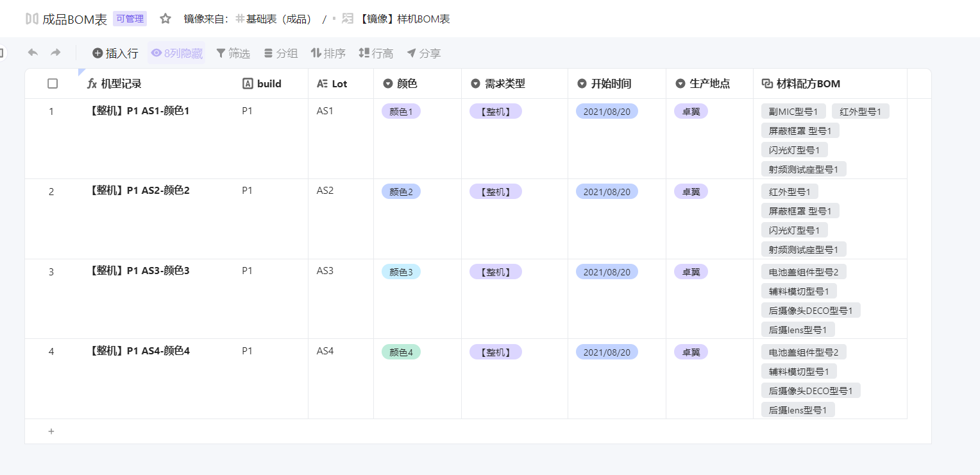
Task: Open the 排序 sort tool
Action: click(328, 53)
